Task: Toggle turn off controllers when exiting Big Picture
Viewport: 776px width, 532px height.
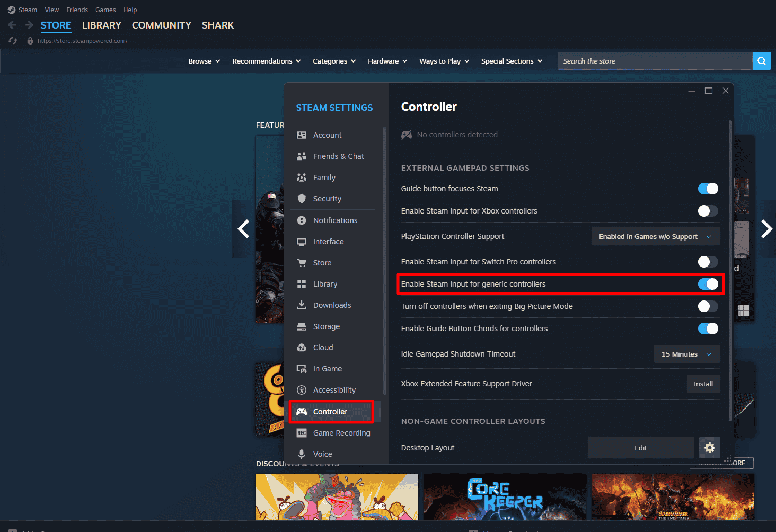Action: [708, 306]
